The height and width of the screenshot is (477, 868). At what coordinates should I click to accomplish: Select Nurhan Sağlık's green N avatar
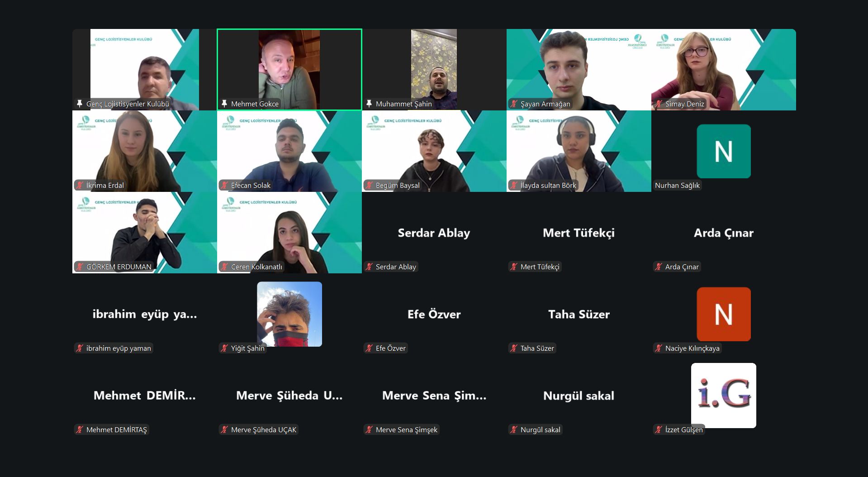pyautogui.click(x=724, y=151)
